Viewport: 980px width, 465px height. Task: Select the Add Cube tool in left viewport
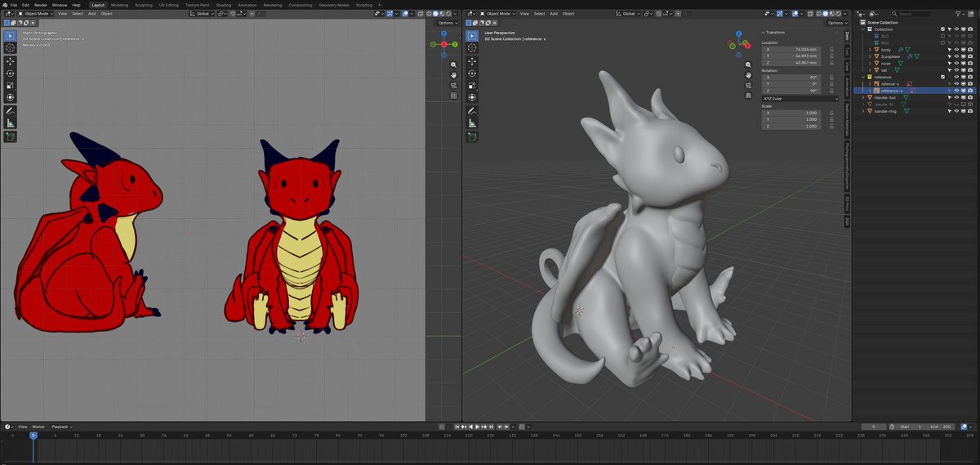pos(11,136)
